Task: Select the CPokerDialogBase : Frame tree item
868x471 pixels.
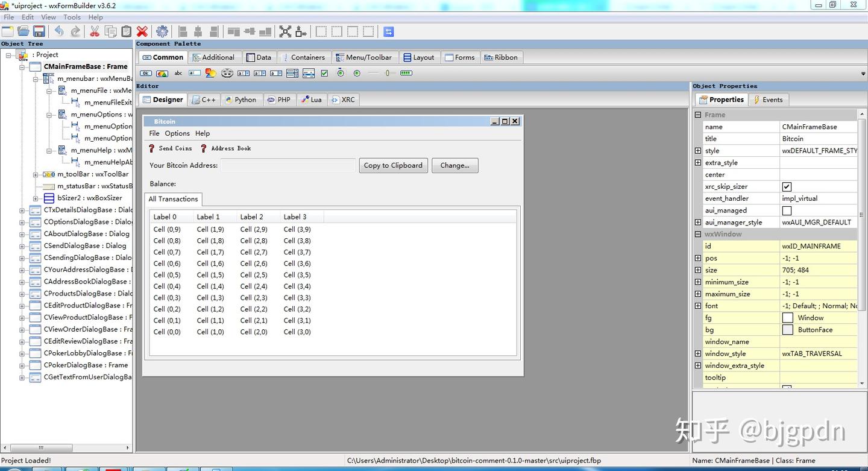Action: 86,365
